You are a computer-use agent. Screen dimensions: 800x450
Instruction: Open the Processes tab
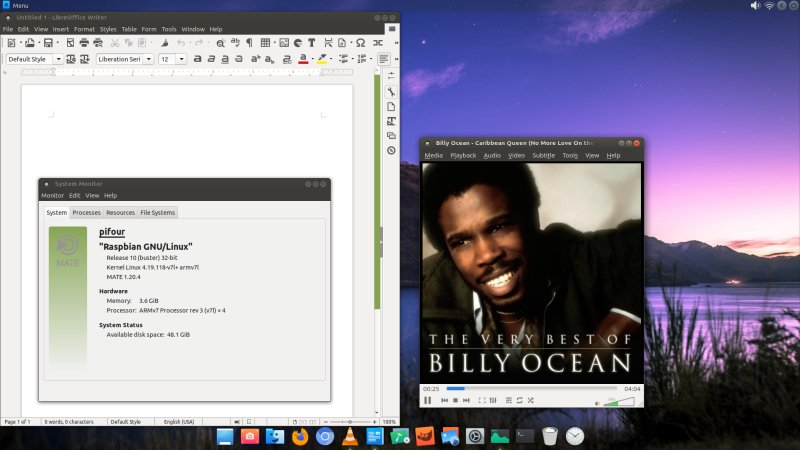point(86,212)
